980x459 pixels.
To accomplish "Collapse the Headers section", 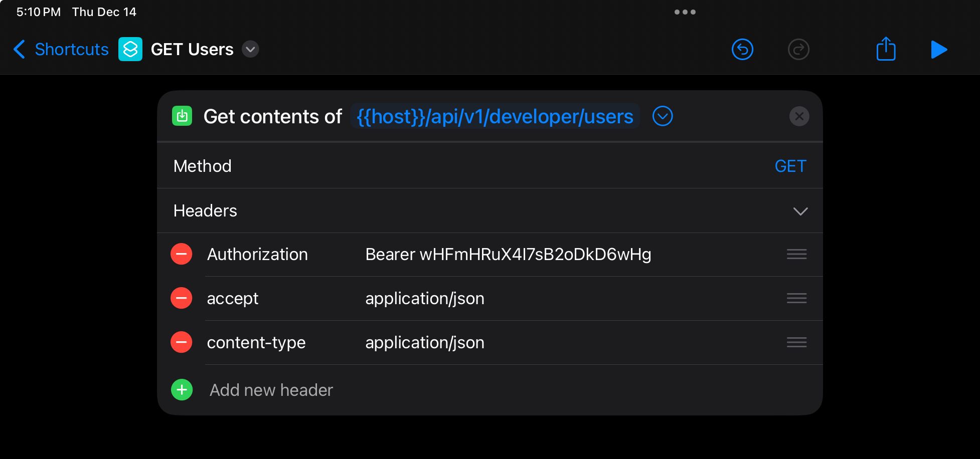I will [800, 211].
